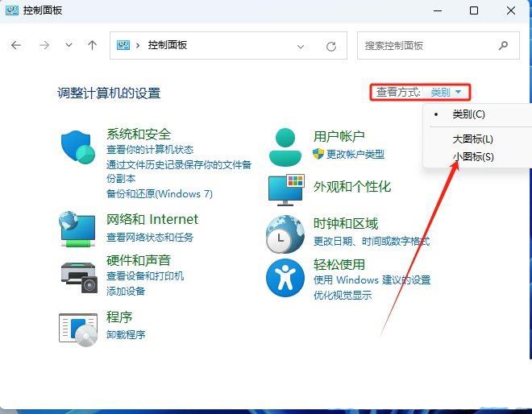Close the 控制面板 window
The width and height of the screenshot is (532, 414).
tap(511, 10)
